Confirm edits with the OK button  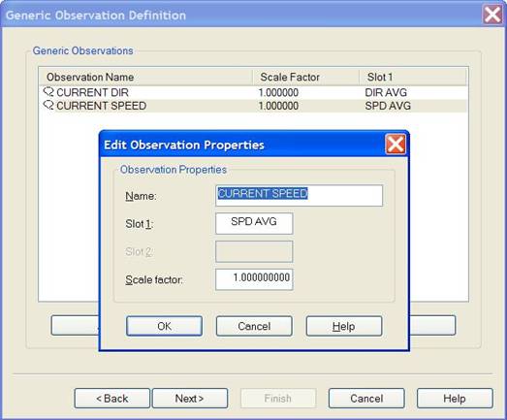(x=164, y=326)
